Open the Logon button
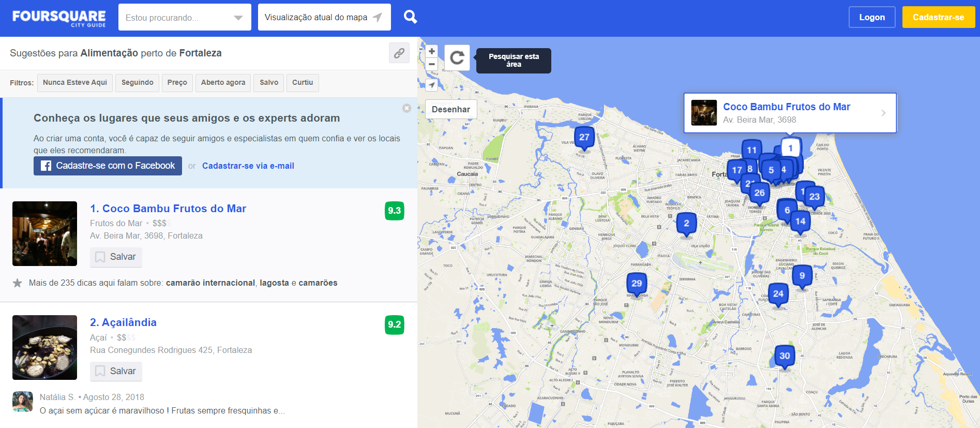The image size is (980, 428). click(872, 17)
